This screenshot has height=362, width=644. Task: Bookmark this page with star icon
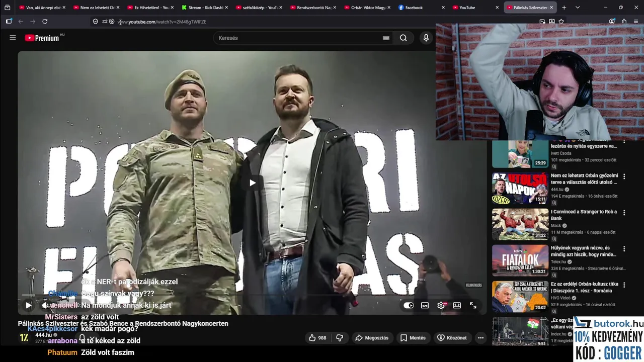[561, 22]
